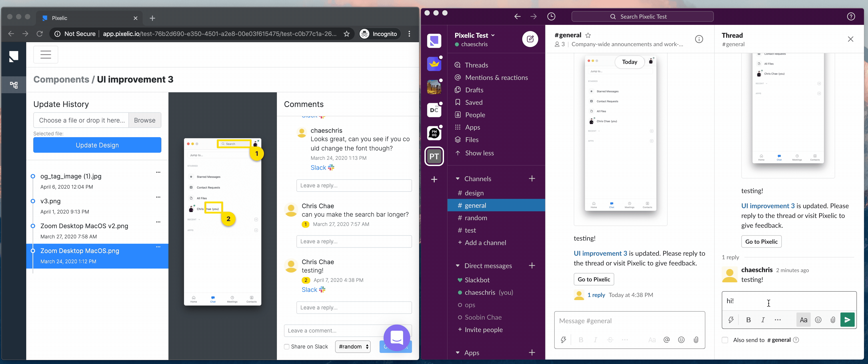This screenshot has height=364, width=868.
Task: Open Slack history clock icon
Action: (551, 16)
